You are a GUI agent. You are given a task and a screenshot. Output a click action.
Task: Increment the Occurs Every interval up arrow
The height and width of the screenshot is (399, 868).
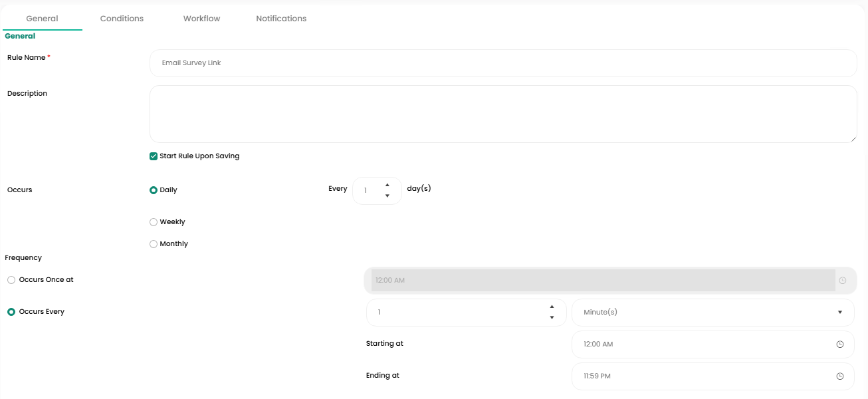[x=552, y=307]
